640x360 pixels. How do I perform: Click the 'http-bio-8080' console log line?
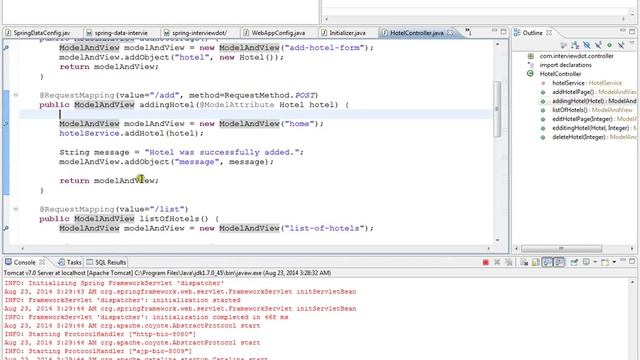pos(100,334)
